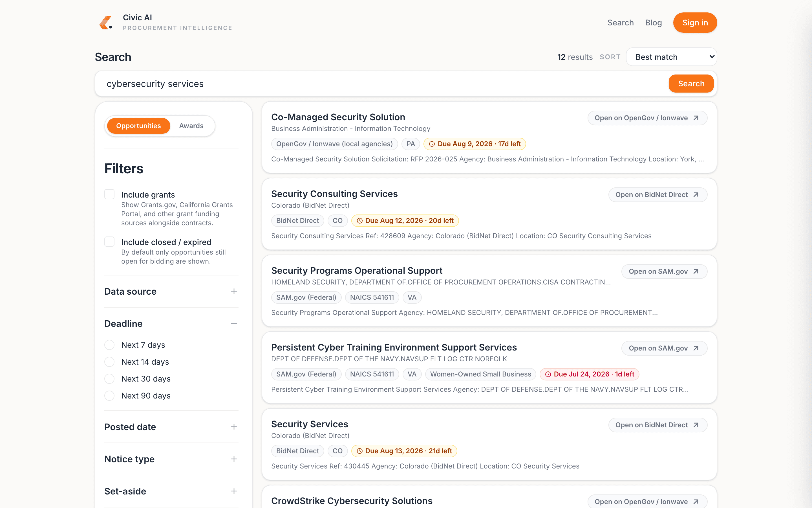The height and width of the screenshot is (508, 812).
Task: Click clock icon in Due Aug 12 badge
Action: tap(359, 221)
